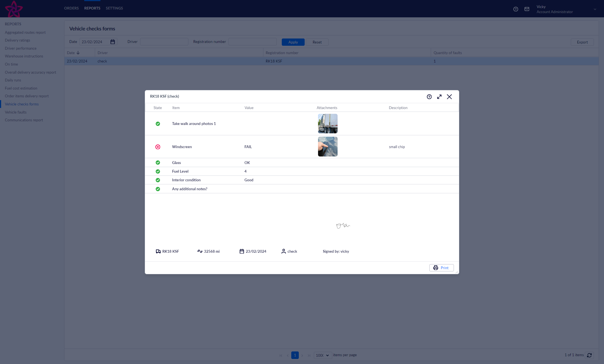Screen dimensions: 604x364
Task: Expand the dialog to fullscreen with the arrows icon
Action: pos(439,97)
